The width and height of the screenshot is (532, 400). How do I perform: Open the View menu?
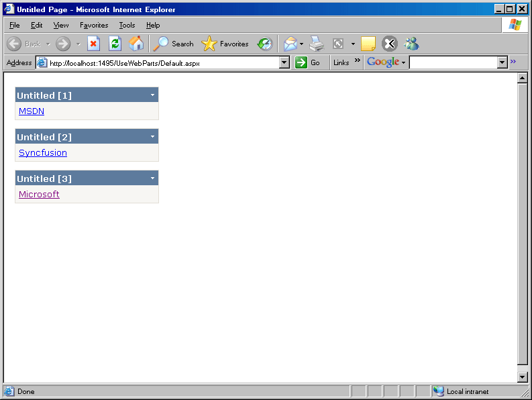point(61,25)
